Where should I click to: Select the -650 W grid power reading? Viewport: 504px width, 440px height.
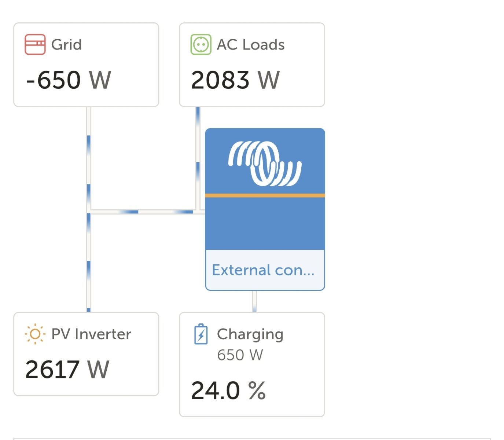pos(69,80)
